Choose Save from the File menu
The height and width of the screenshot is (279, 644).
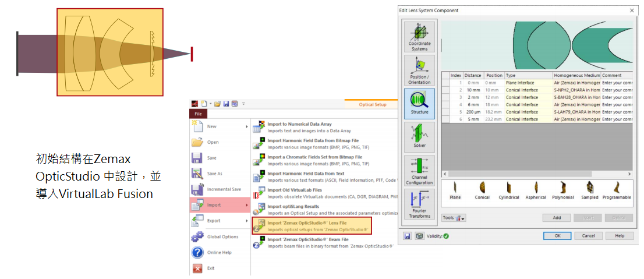pos(220,158)
